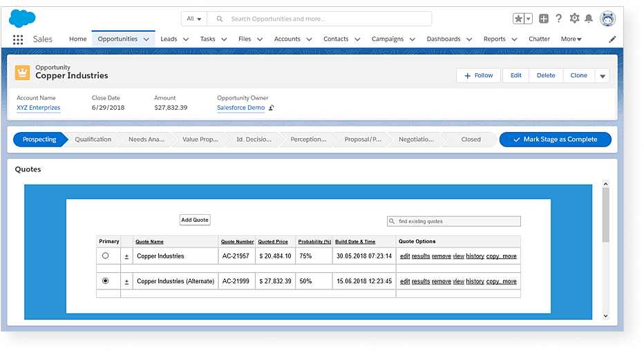
Task: Select Copper Industries (Alternate) primary radio
Action: point(106,281)
